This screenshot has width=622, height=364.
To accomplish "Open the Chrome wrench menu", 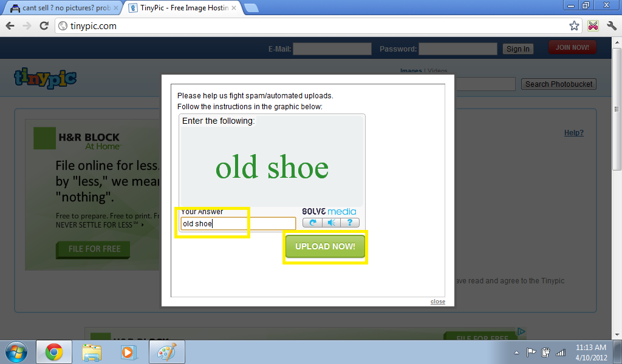I will click(612, 26).
